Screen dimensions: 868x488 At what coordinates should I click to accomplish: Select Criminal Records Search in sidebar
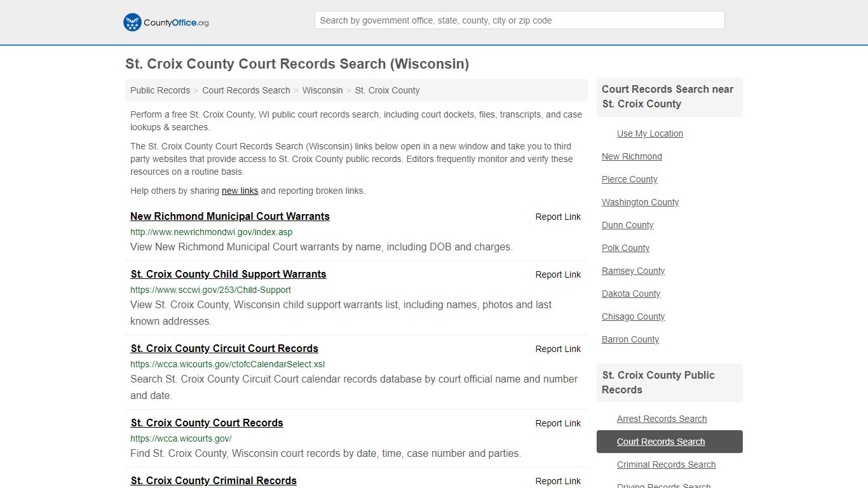(x=666, y=464)
